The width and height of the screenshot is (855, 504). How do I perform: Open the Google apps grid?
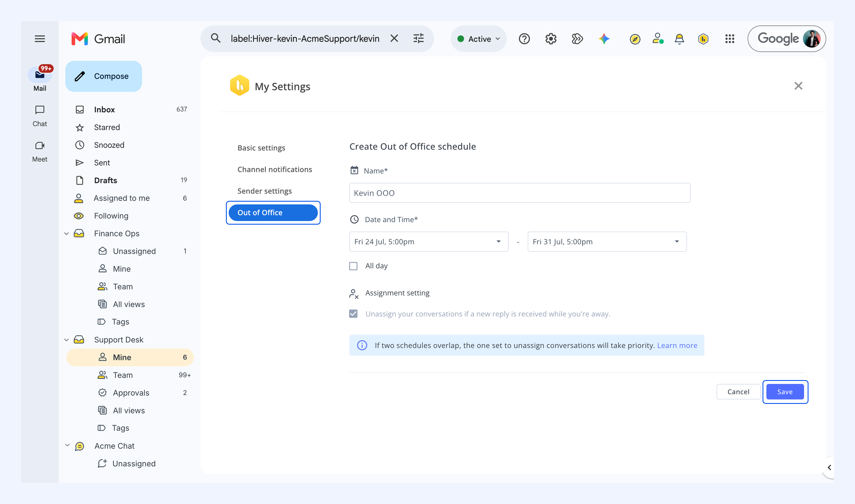(730, 39)
